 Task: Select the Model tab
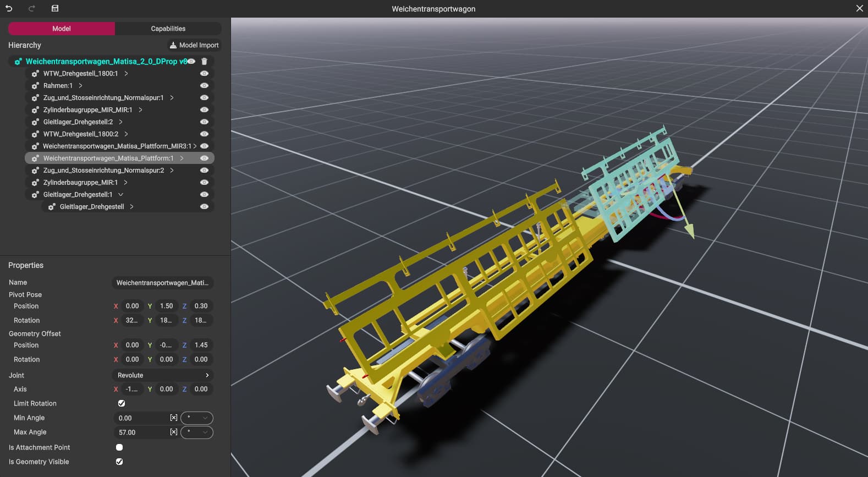point(62,29)
